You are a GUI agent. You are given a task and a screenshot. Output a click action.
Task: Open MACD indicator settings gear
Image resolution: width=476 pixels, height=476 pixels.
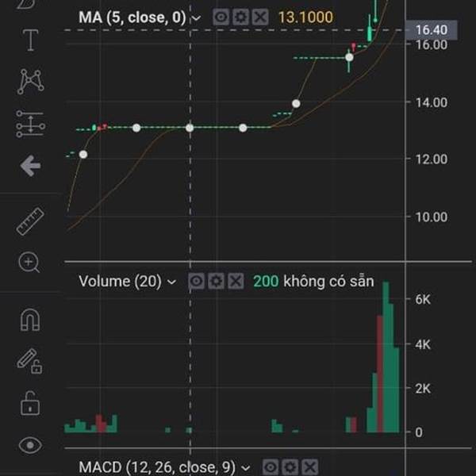pyautogui.click(x=290, y=466)
